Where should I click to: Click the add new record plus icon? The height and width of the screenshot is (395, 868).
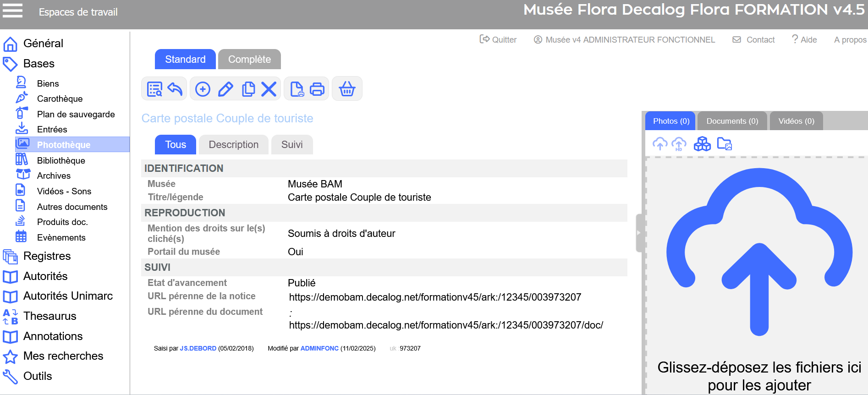pos(203,89)
